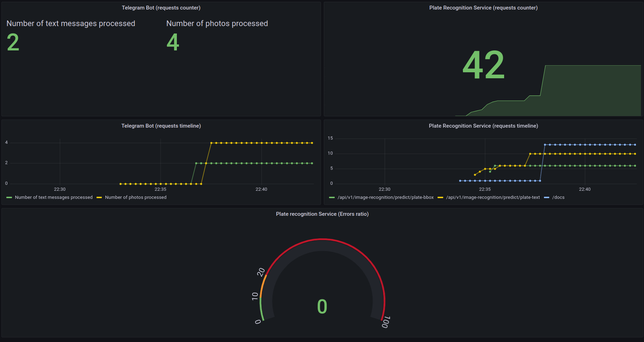Open the Plate Recognition Service (requests timeline) panel title
The image size is (644, 342).
[x=483, y=126]
